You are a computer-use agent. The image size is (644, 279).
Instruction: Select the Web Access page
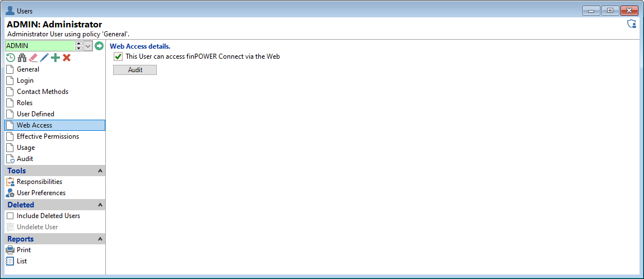click(x=55, y=125)
